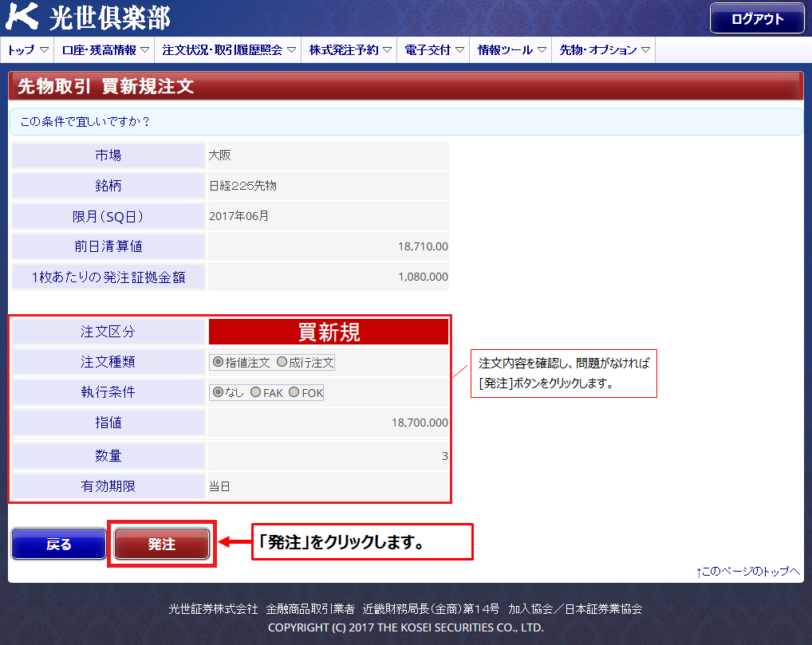Click the 銘柄 row label
812x645 pixels.
point(108,186)
